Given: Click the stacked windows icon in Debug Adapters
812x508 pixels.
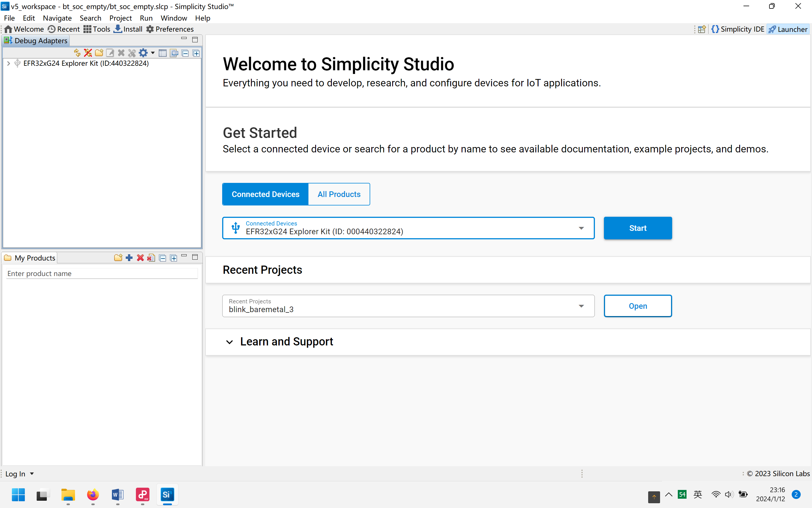Looking at the screenshot, I should coord(174,53).
